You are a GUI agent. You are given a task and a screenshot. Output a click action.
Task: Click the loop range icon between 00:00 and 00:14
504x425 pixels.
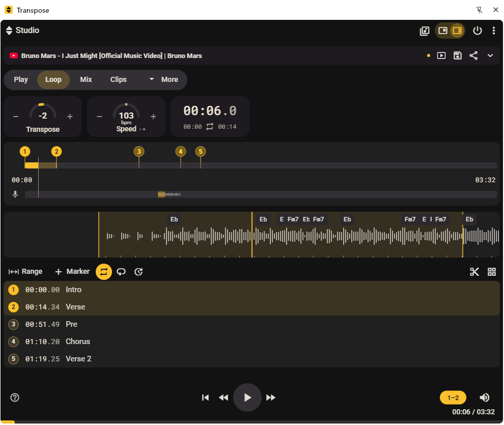click(210, 127)
